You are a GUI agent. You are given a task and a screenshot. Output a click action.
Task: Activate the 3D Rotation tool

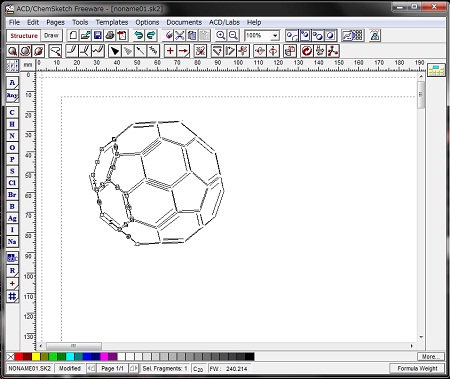click(x=38, y=51)
